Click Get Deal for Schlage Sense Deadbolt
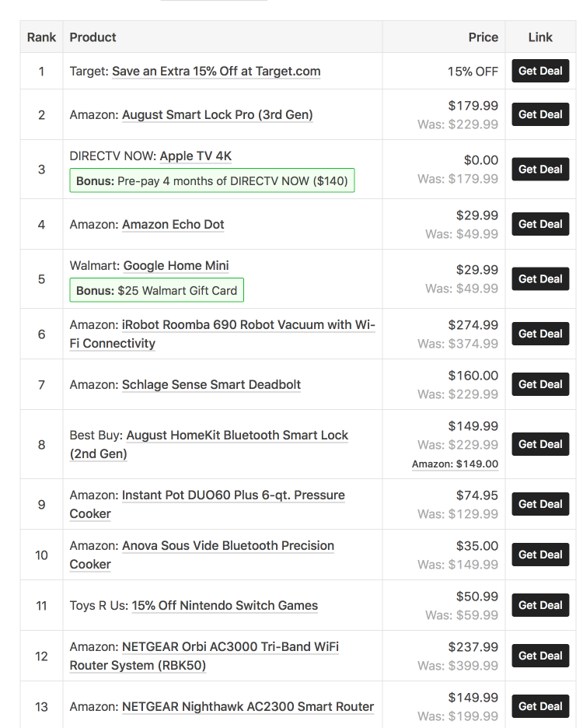The width and height of the screenshot is (583, 728). click(540, 384)
